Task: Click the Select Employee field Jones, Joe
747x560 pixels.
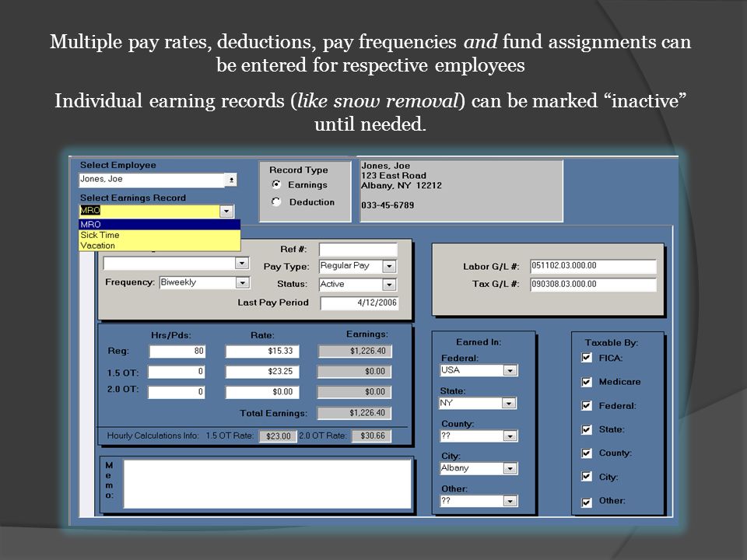Action: (x=152, y=180)
